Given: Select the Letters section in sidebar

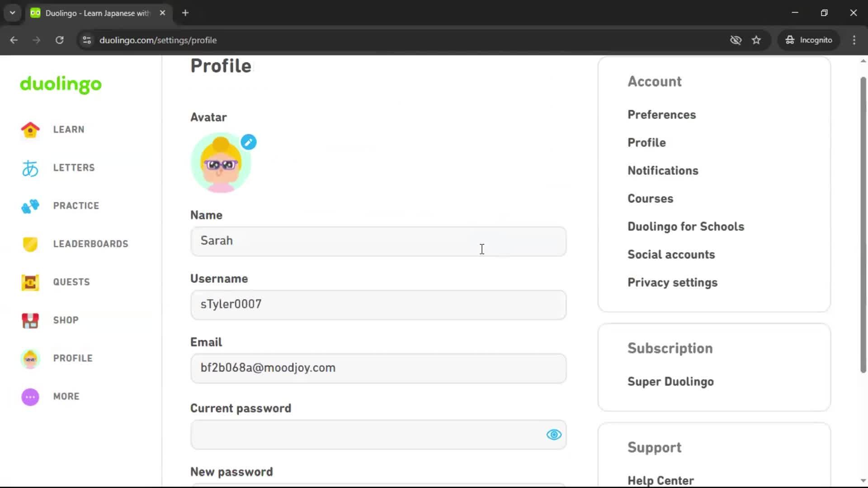Looking at the screenshot, I should click(x=74, y=168).
